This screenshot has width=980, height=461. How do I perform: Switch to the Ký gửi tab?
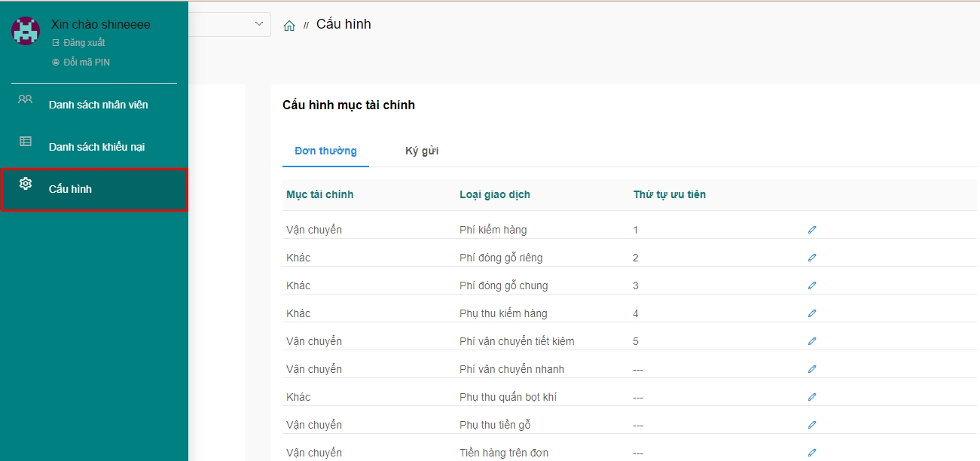point(422,151)
